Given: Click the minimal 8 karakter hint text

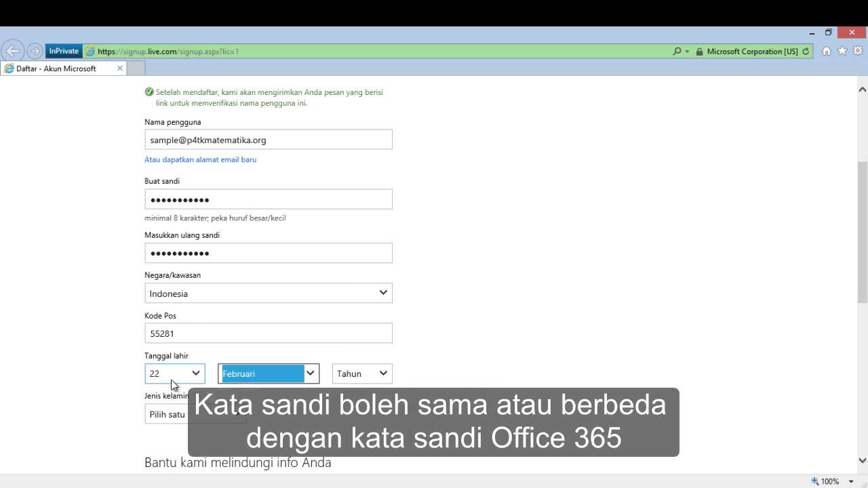Looking at the screenshot, I should [215, 218].
